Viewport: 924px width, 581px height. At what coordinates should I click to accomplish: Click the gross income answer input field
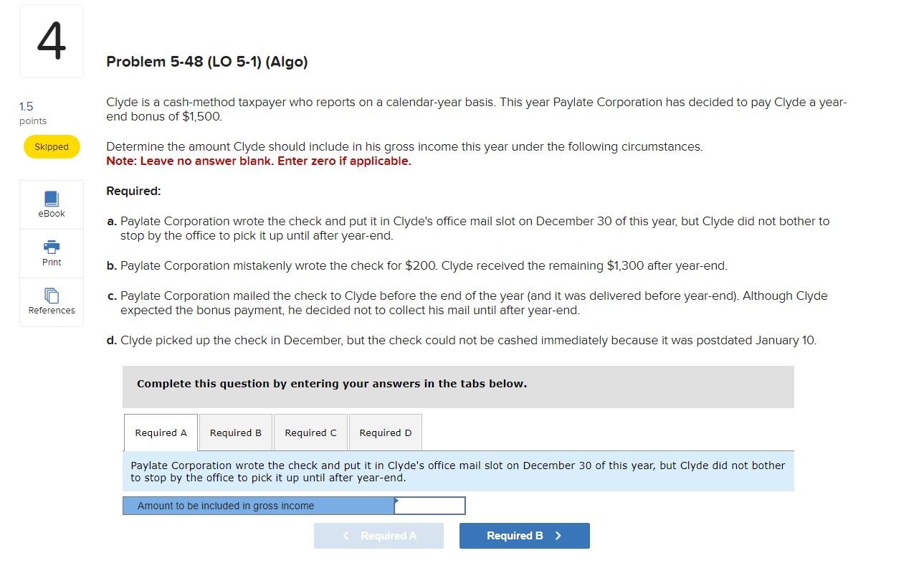coord(429,505)
